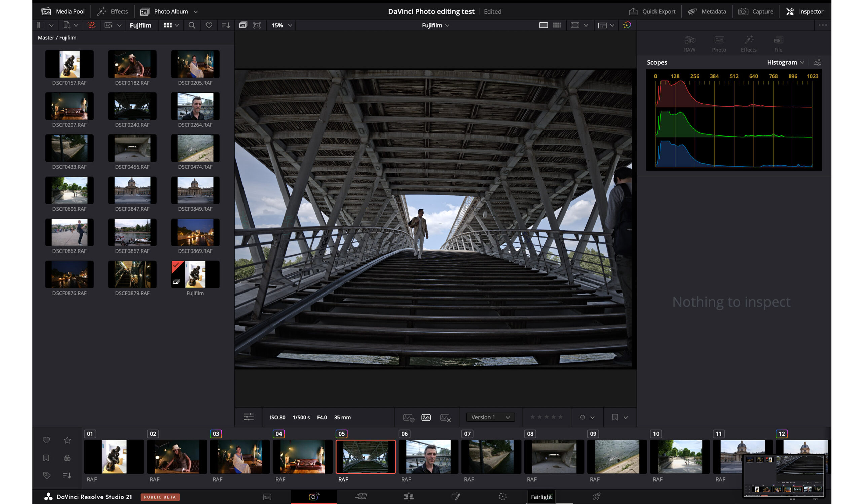Open the Color page icon
This screenshot has width=861, height=504.
pyautogui.click(x=502, y=497)
